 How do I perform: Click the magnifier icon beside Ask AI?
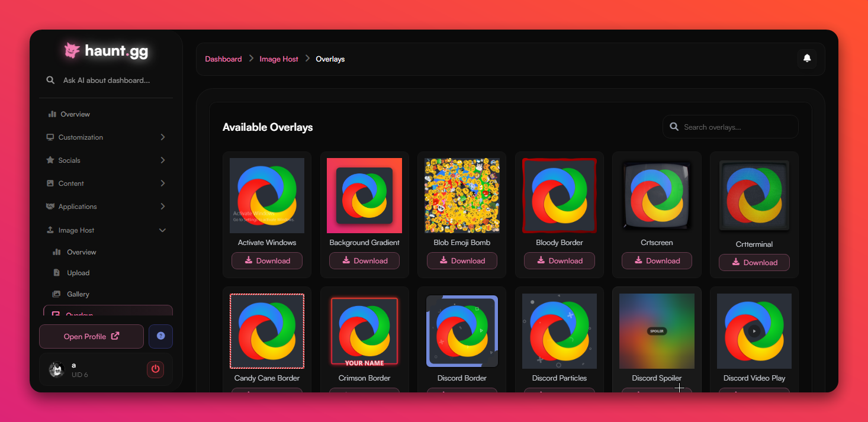[x=51, y=80]
